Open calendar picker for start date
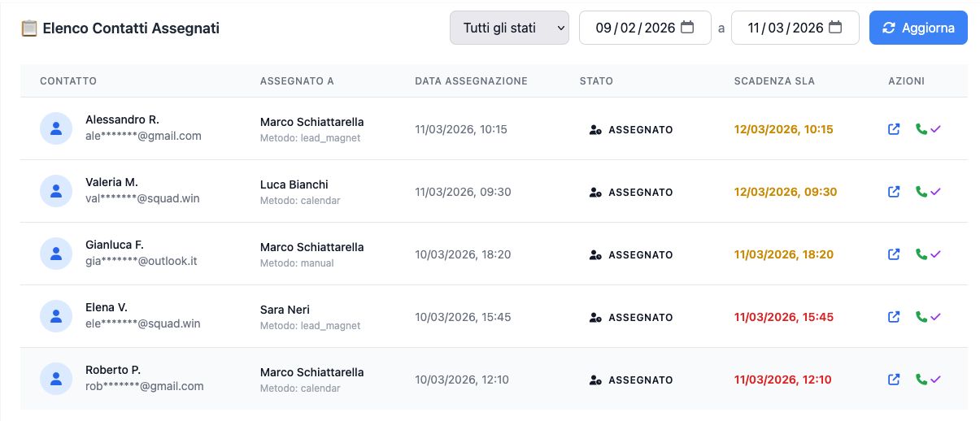This screenshot has height=421, width=980. pyautogui.click(x=687, y=28)
